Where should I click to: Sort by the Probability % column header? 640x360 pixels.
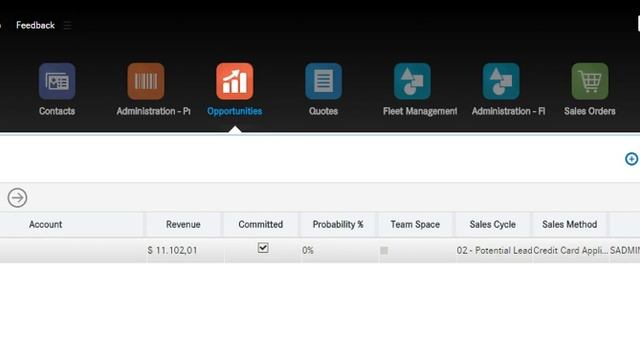coord(338,224)
